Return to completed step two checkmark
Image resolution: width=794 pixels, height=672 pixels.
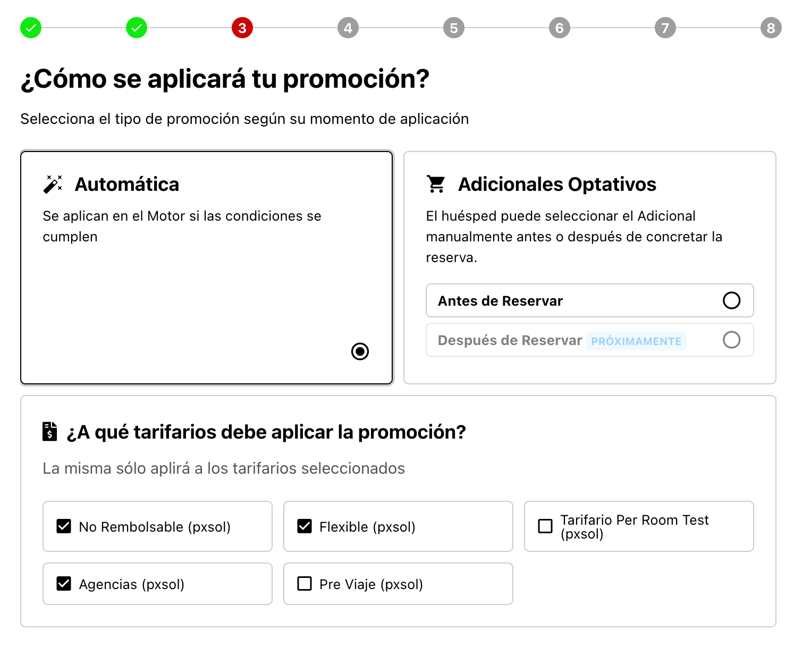tap(137, 28)
